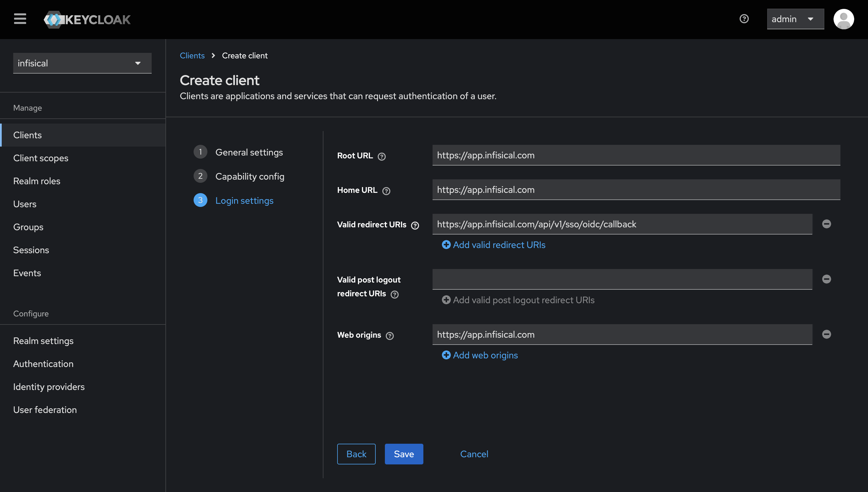Click the user avatar icon
Image resolution: width=868 pixels, height=492 pixels.
(844, 19)
